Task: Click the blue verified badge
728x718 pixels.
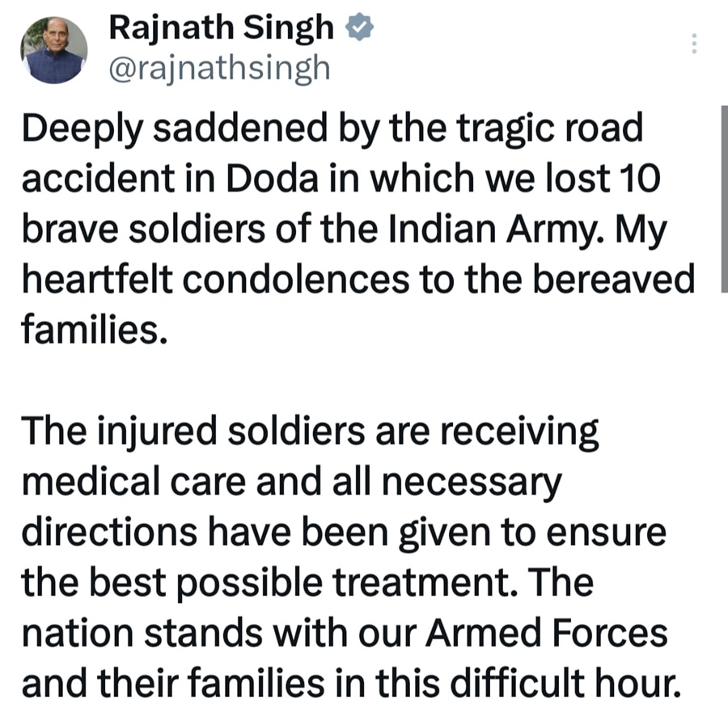Action: [x=358, y=29]
